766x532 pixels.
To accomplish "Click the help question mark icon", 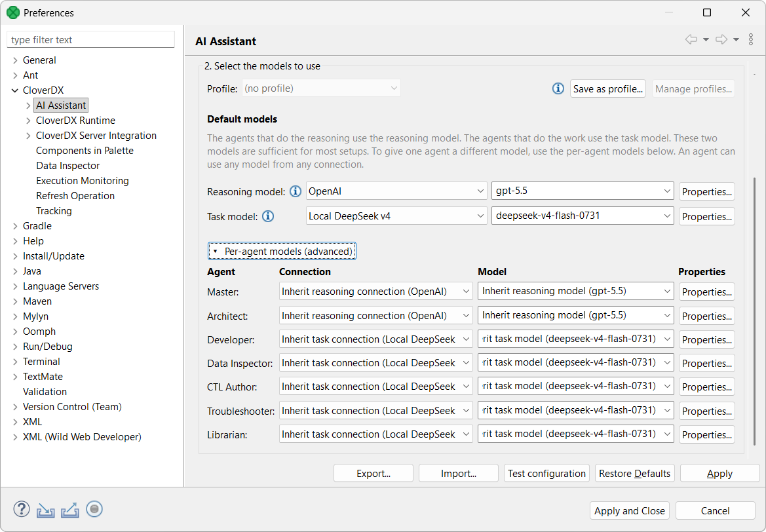I will point(21,509).
